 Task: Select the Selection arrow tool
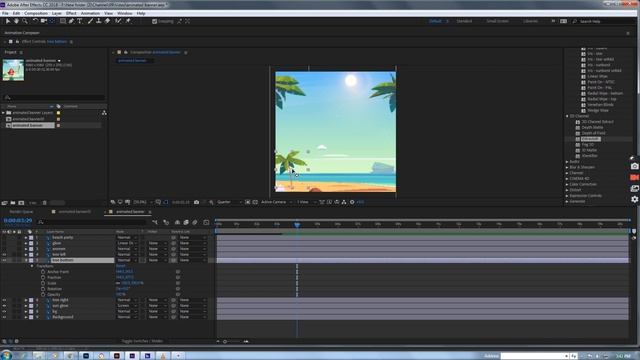[8, 21]
